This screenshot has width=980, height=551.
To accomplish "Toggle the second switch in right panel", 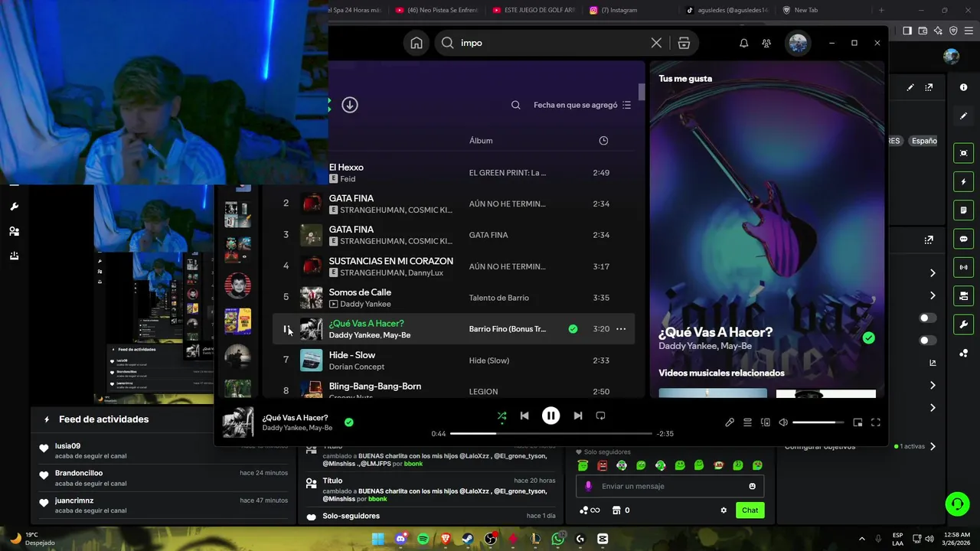I will coord(926,340).
